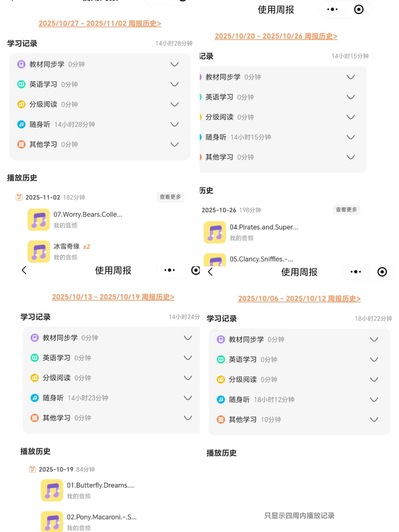Expand the 随身听 14小时28分钟 row chevron
The image size is (399, 532).
174,125
